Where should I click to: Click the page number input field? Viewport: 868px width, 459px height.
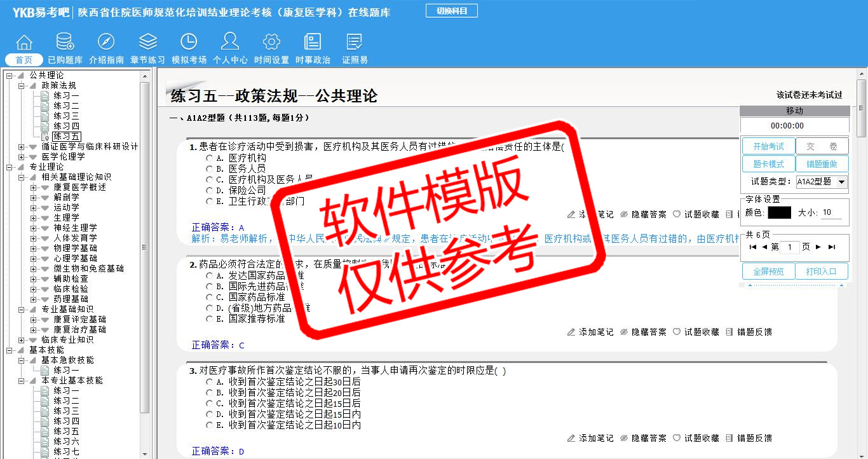(x=789, y=247)
